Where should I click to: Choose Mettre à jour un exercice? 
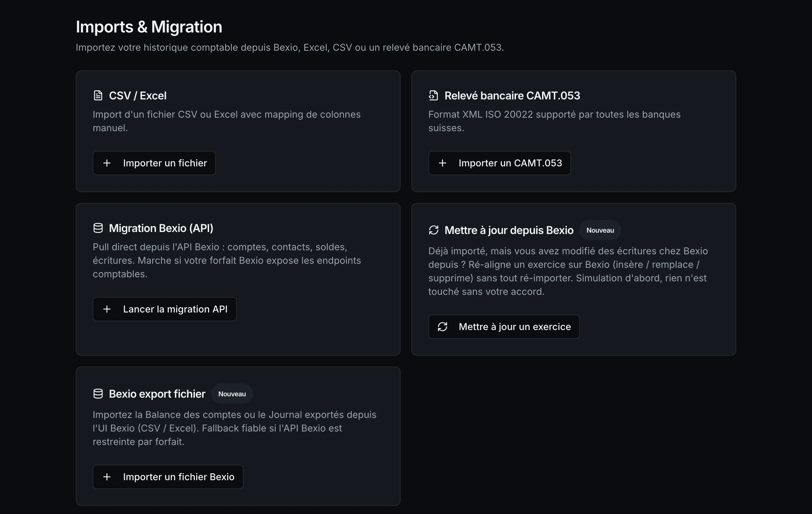(504, 327)
